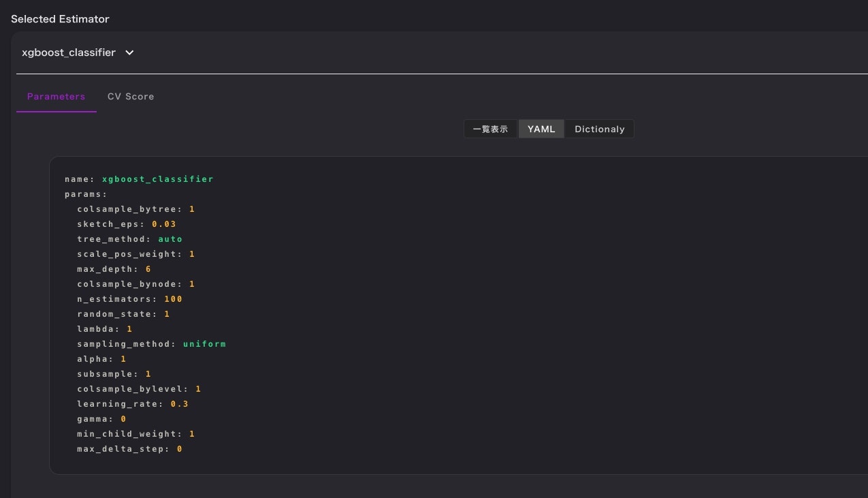
Task: Click the sampling_method uniform value
Action: click(x=204, y=344)
